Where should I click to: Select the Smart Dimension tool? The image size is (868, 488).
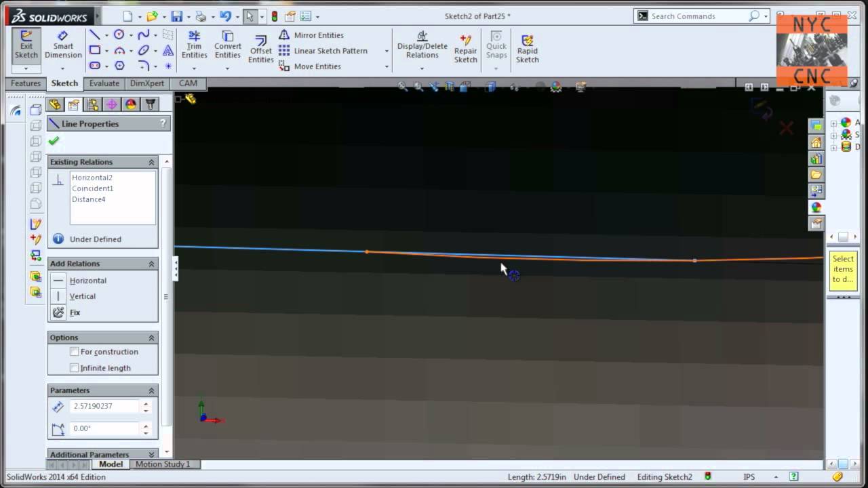(x=63, y=45)
